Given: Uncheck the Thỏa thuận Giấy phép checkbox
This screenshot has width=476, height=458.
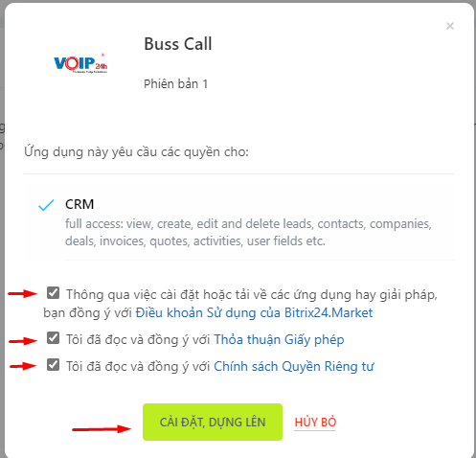Looking at the screenshot, I should pos(53,338).
